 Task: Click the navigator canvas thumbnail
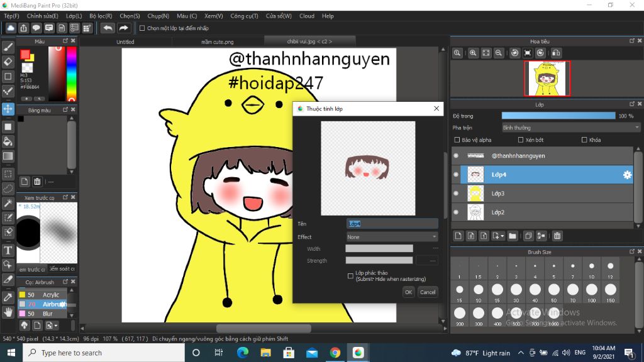[547, 79]
